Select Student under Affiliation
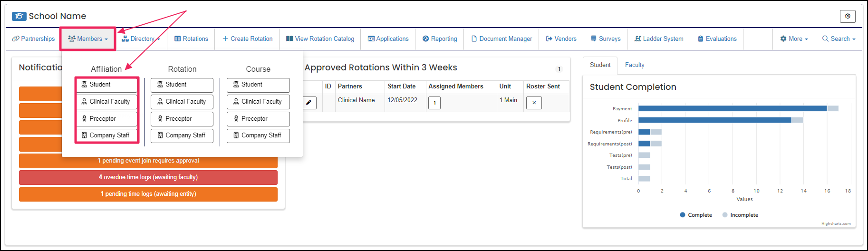Viewport: 868px width, 251px height. (x=106, y=85)
